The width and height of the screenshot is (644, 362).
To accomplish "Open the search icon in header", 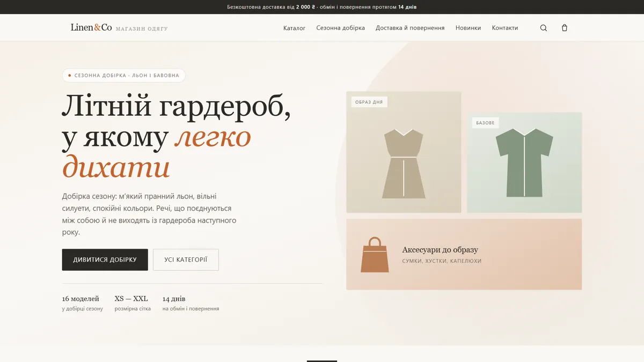I will 544,28.
